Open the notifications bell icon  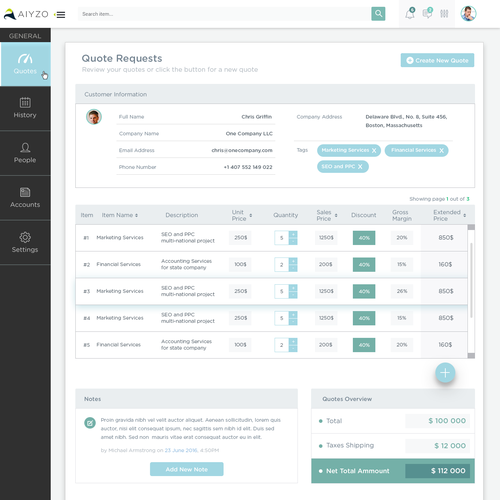point(410,14)
